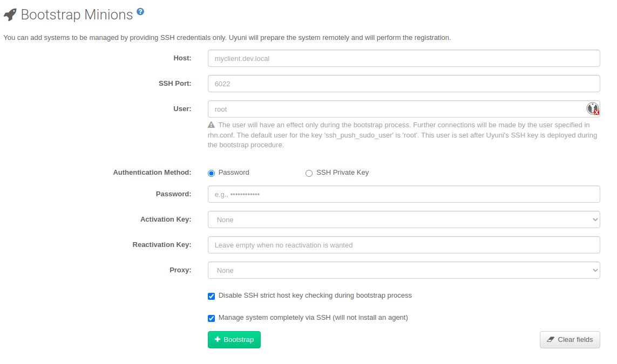The image size is (617, 364).
Task: Uncheck disable SSH strict host key checking
Action: click(x=211, y=296)
